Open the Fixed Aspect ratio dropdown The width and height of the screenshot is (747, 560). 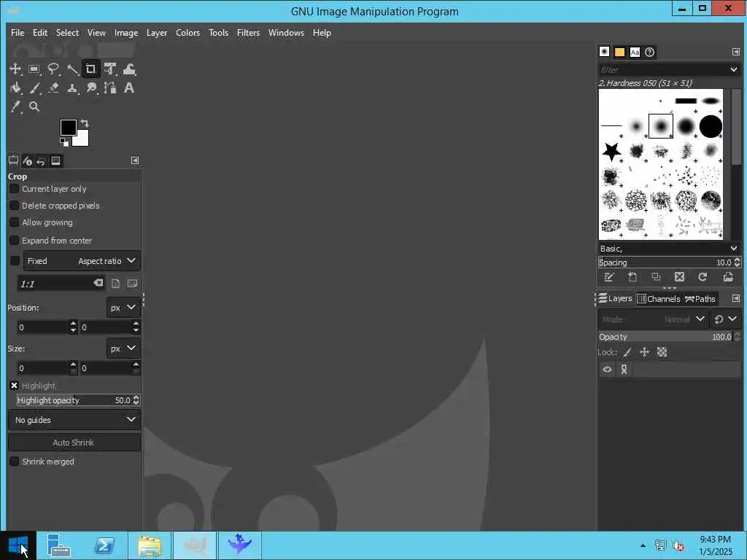coord(82,261)
